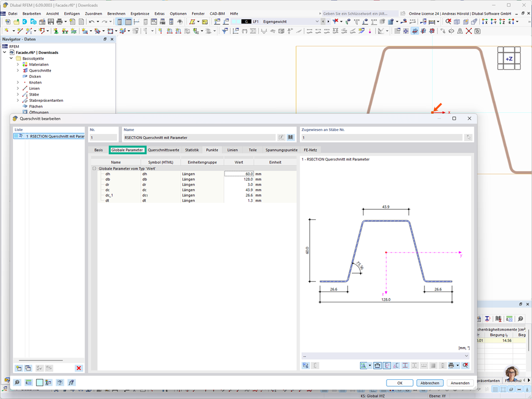Print the cross-section graphic from the dialog toolbar

coord(451,365)
